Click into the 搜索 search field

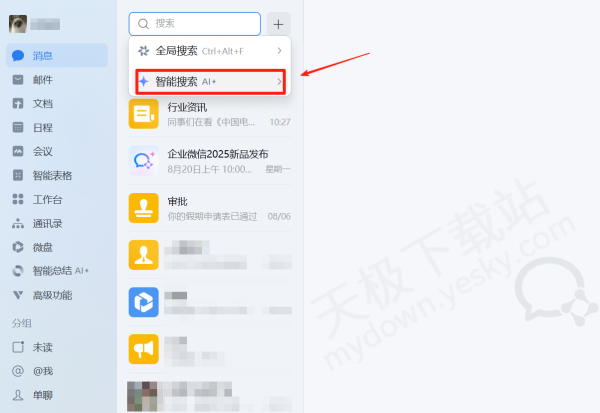[195, 24]
